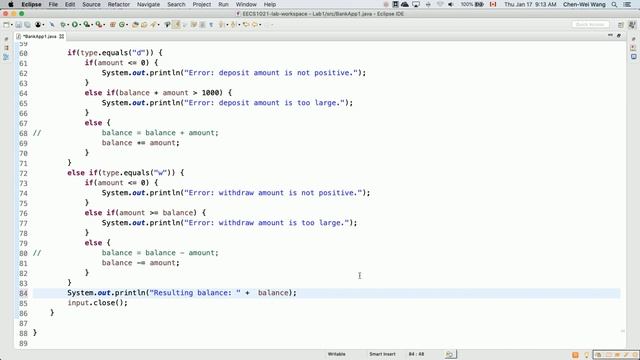Click the orange status bar feed icon
Image resolution: width=640 pixels, height=360 pixels.
pos(575,355)
